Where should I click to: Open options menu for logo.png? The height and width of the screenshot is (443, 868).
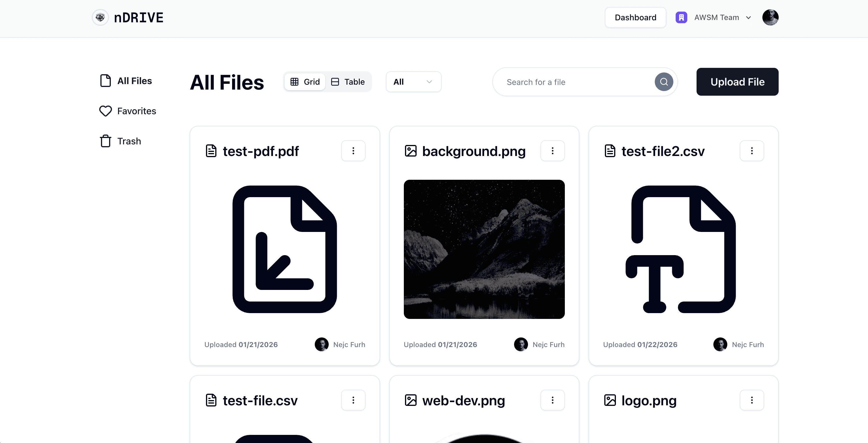click(751, 400)
